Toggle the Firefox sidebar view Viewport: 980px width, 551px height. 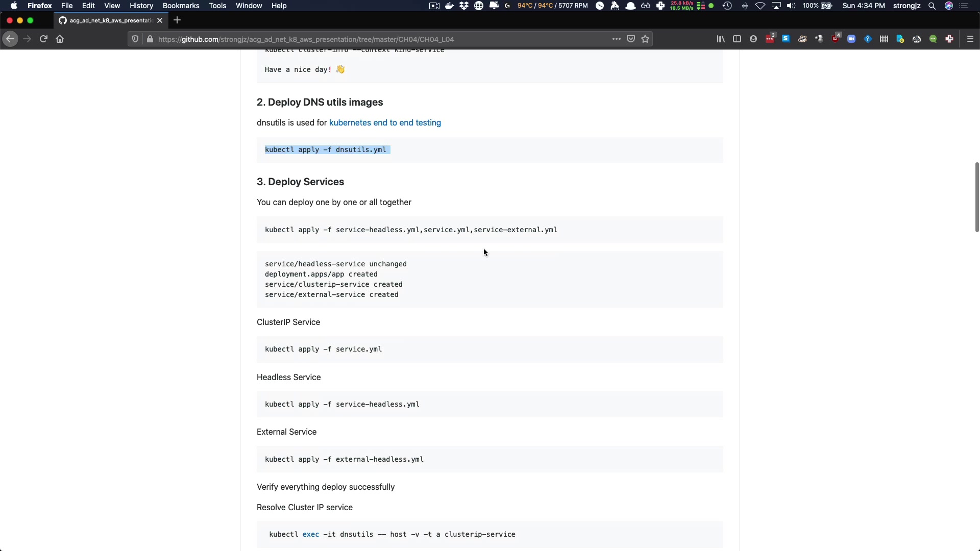(737, 39)
